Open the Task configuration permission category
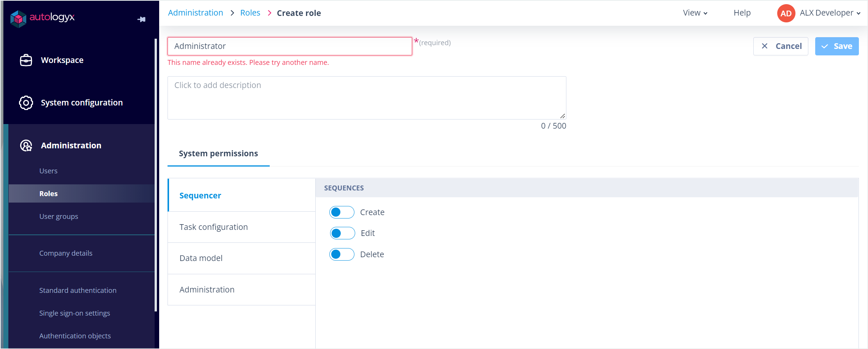The height and width of the screenshot is (349, 868). (x=242, y=227)
